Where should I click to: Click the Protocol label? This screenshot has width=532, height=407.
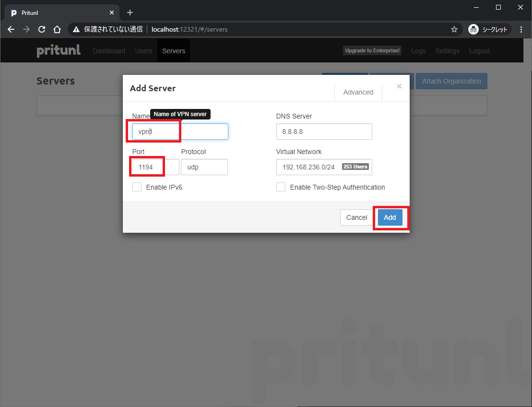click(193, 152)
